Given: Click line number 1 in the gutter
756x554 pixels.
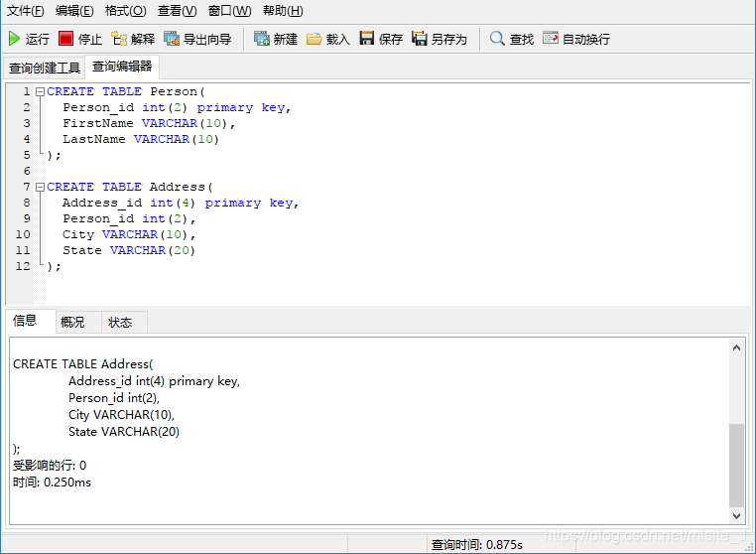Looking at the screenshot, I should tap(27, 91).
